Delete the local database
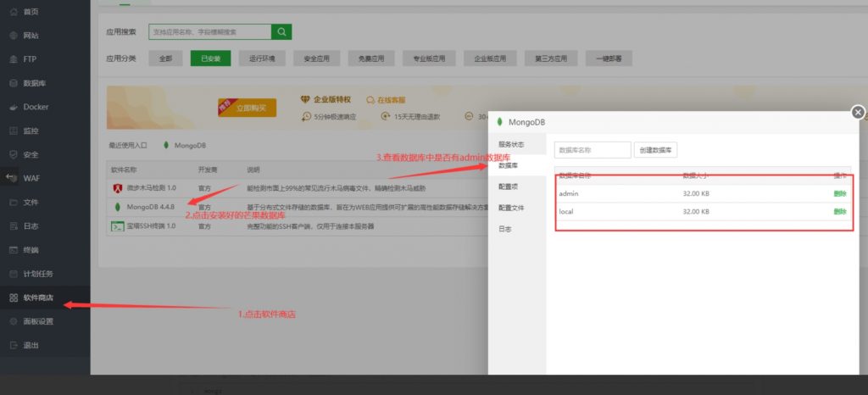The width and height of the screenshot is (868, 395). pyautogui.click(x=840, y=211)
